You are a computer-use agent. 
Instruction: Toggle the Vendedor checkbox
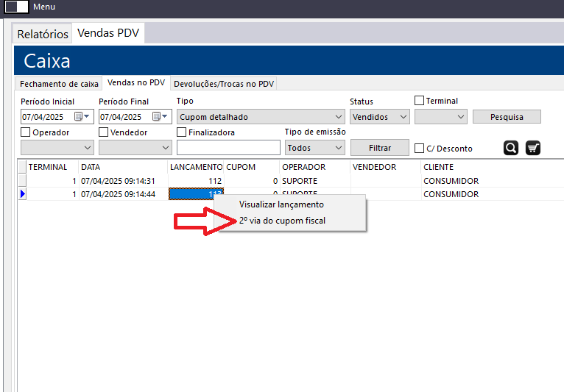(x=104, y=132)
